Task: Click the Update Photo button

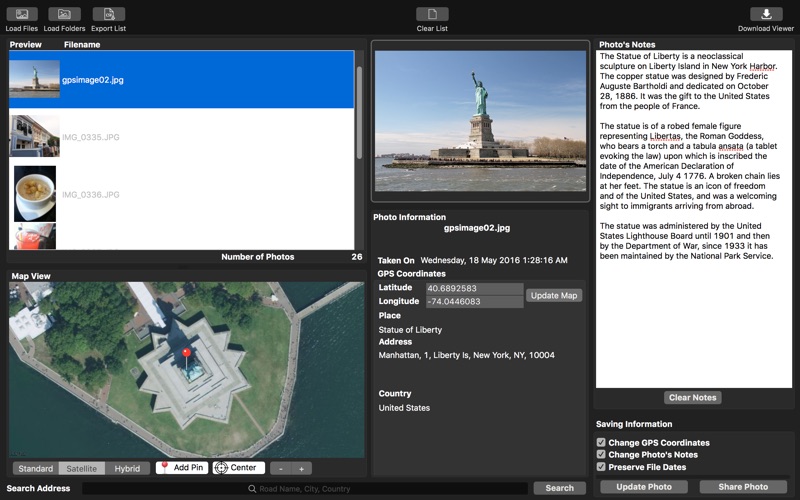Action: pos(644,487)
